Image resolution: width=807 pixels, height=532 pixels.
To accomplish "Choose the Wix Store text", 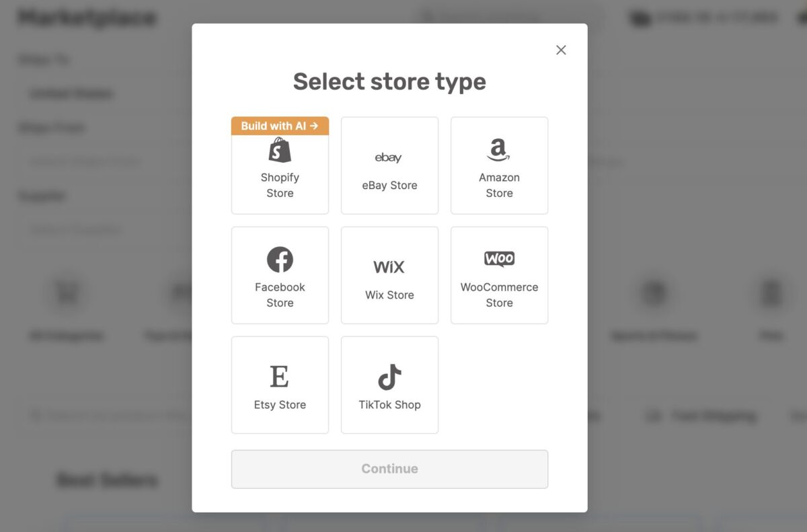I will (389, 295).
